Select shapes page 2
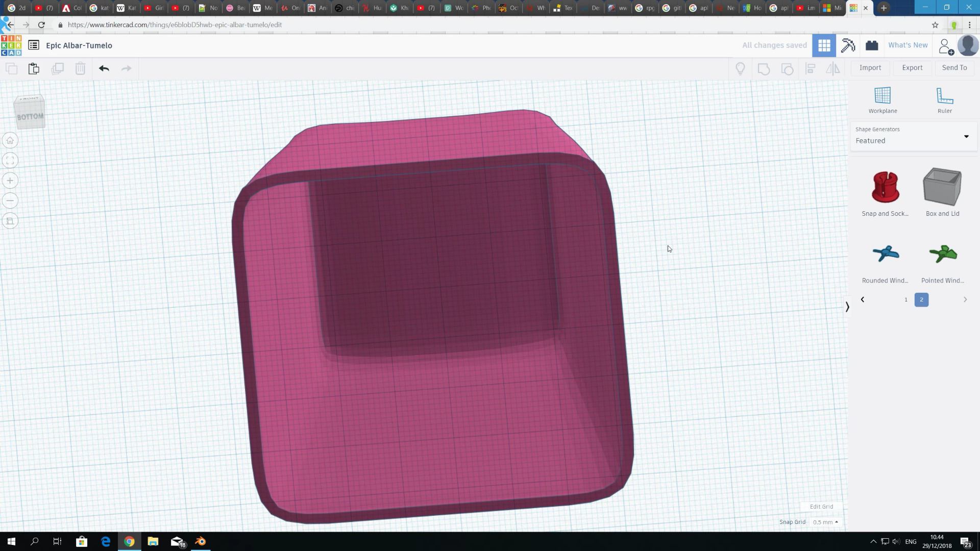This screenshot has height=551, width=980. pos(921,299)
